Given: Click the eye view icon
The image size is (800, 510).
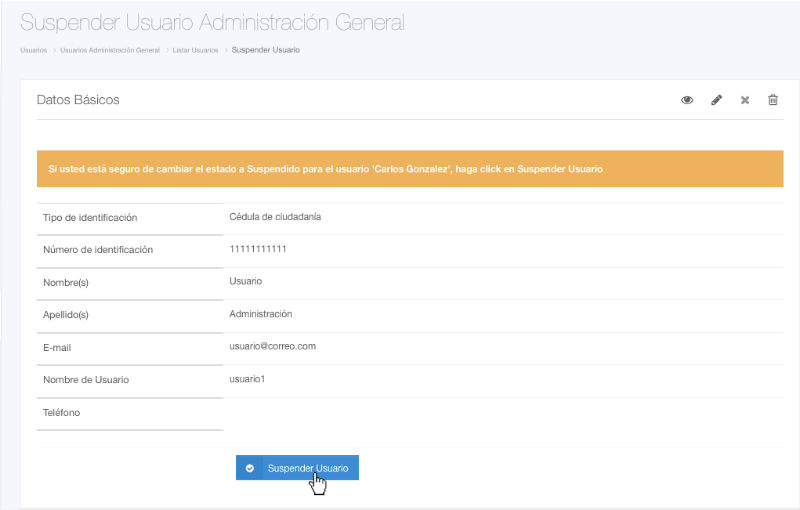Looking at the screenshot, I should 687,100.
